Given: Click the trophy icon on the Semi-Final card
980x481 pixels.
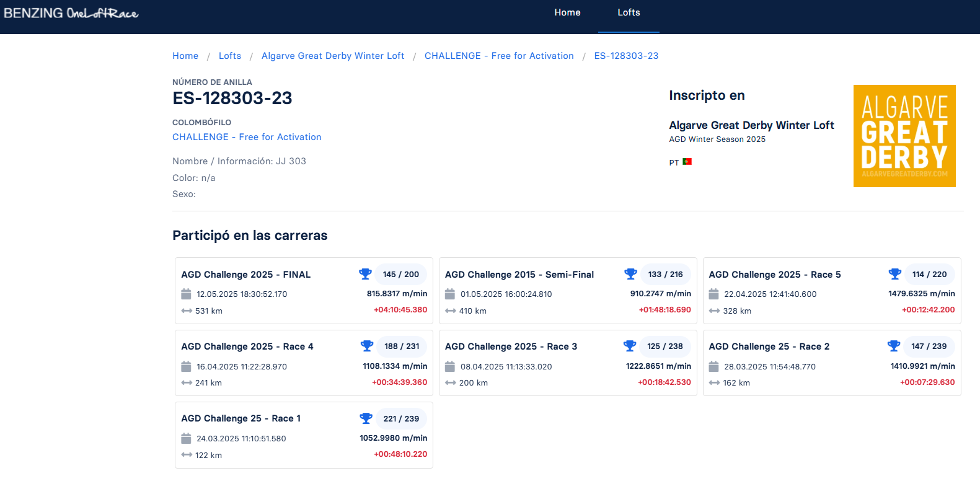Looking at the screenshot, I should tap(630, 274).
